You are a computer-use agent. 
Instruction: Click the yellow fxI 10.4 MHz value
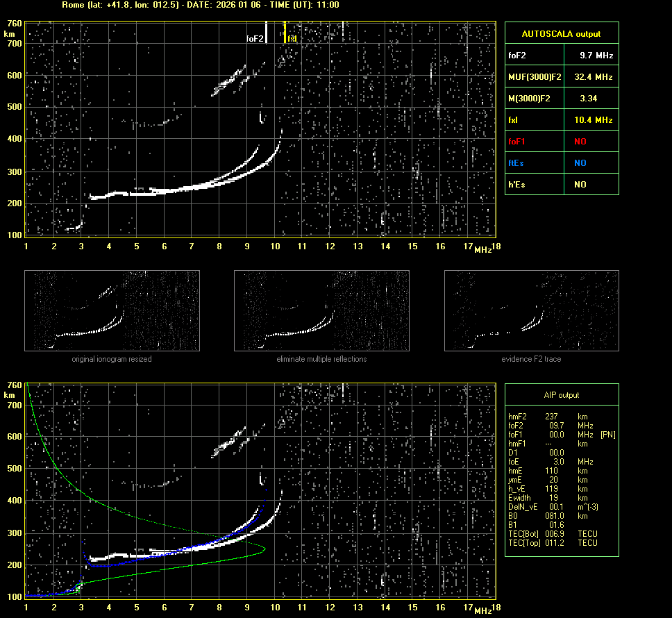[x=593, y=120]
